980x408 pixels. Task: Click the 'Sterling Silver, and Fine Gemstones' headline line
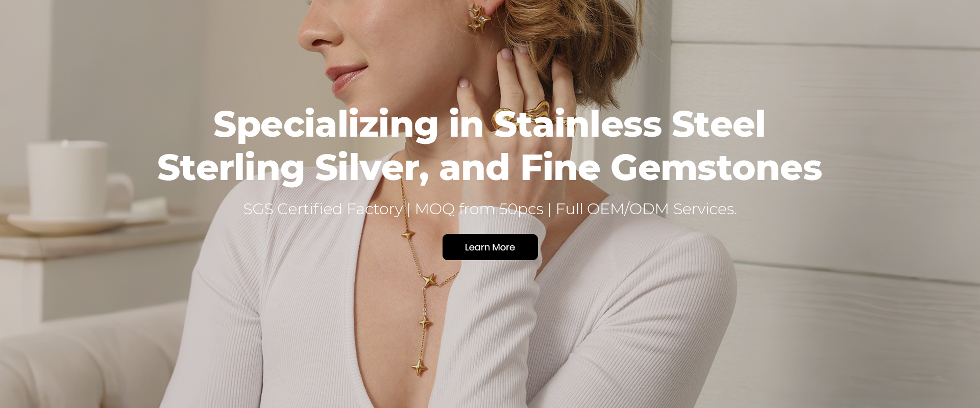(489, 168)
